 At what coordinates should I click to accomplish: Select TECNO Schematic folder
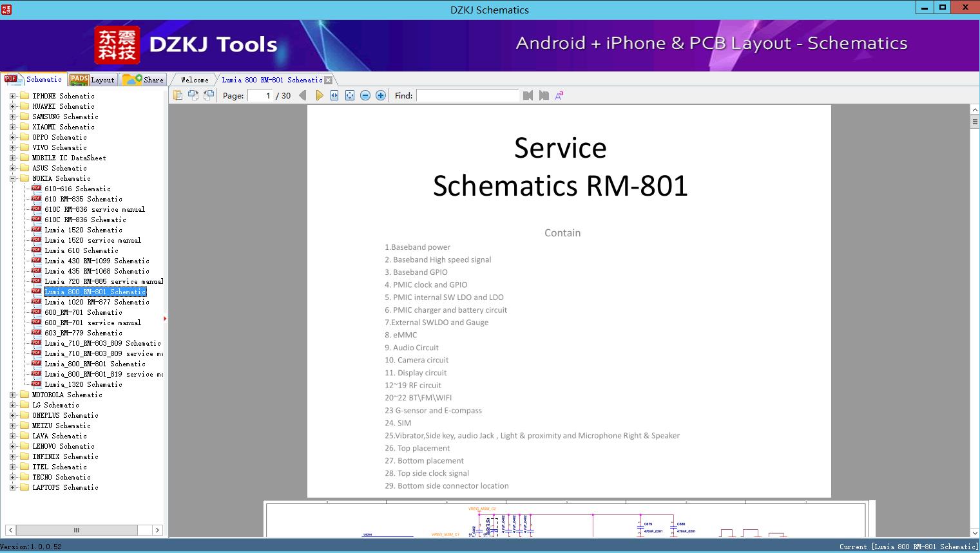click(61, 477)
